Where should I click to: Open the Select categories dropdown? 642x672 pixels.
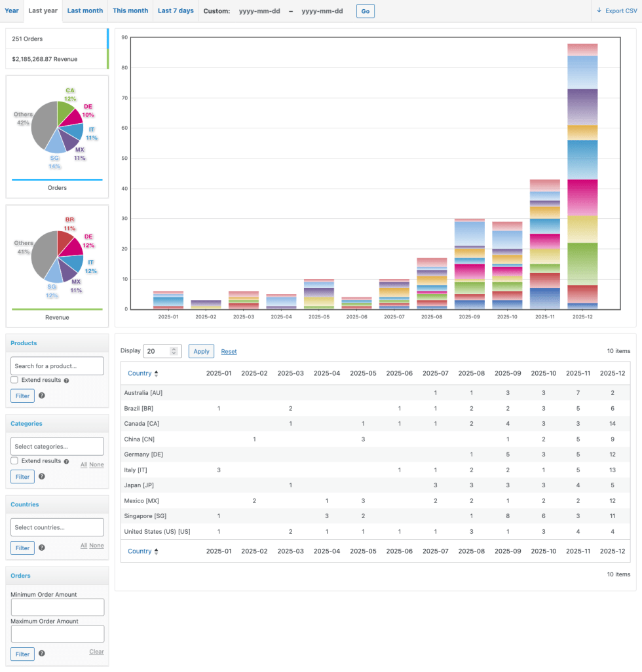[x=57, y=446]
